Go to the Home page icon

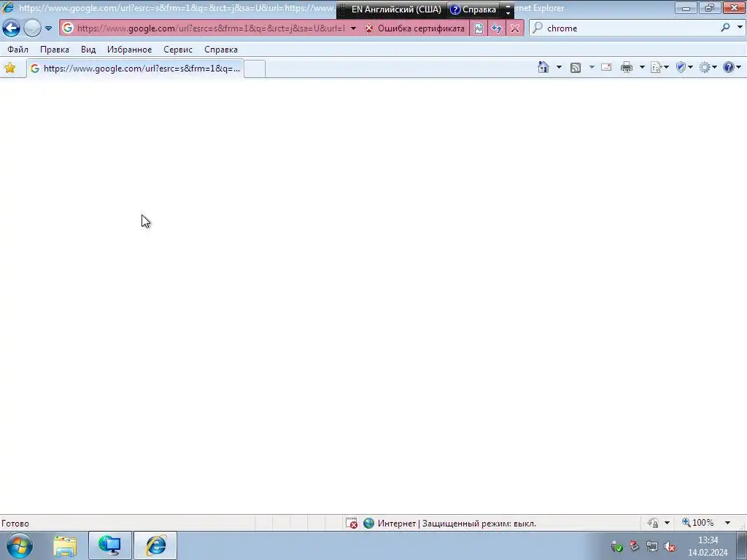tap(543, 67)
